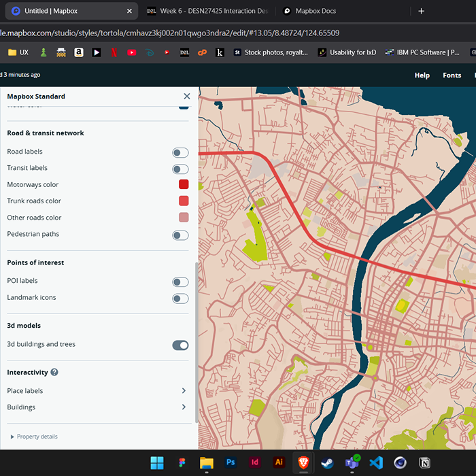Expand the Buildings interactivity row
476x476 pixels.
(x=184, y=407)
